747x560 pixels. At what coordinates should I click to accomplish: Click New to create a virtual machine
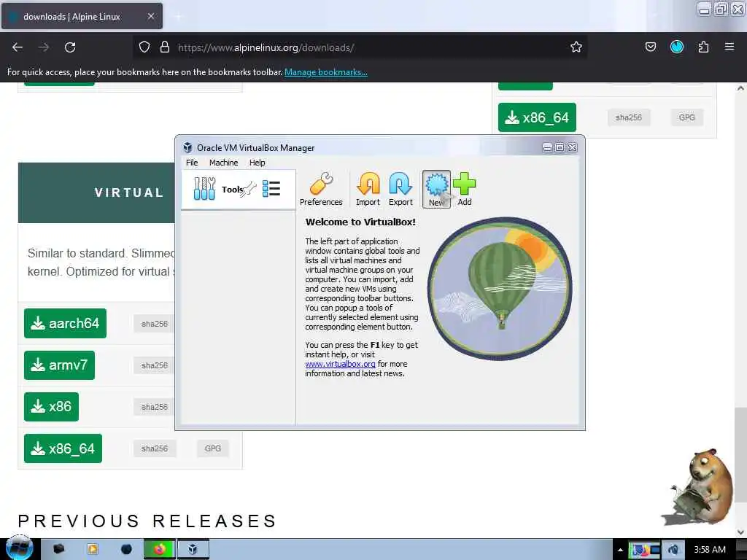pyautogui.click(x=436, y=190)
